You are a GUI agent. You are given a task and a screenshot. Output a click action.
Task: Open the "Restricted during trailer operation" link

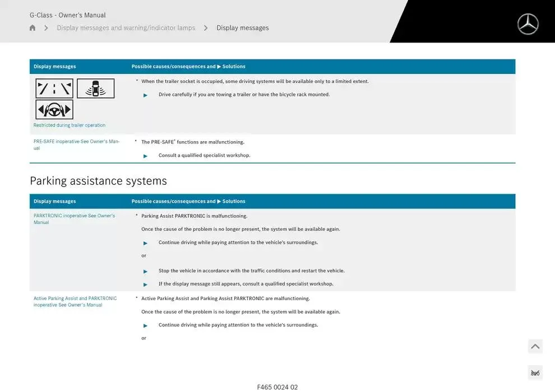[70, 125]
